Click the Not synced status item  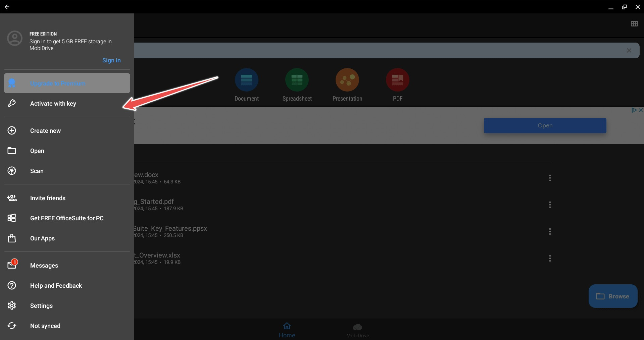(45, 326)
